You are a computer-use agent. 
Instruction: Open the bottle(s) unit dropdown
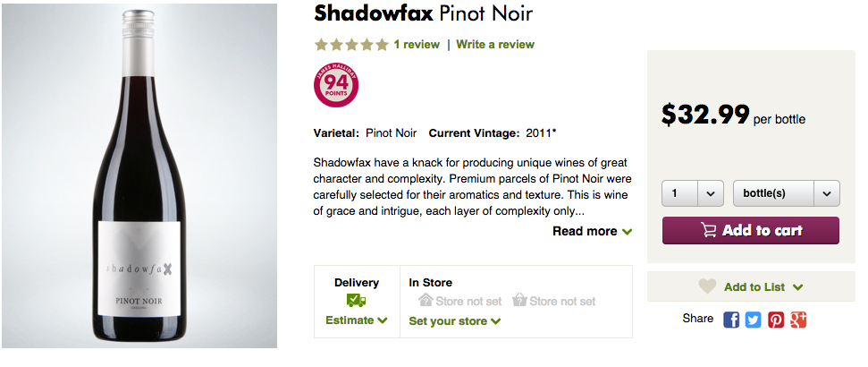(786, 193)
